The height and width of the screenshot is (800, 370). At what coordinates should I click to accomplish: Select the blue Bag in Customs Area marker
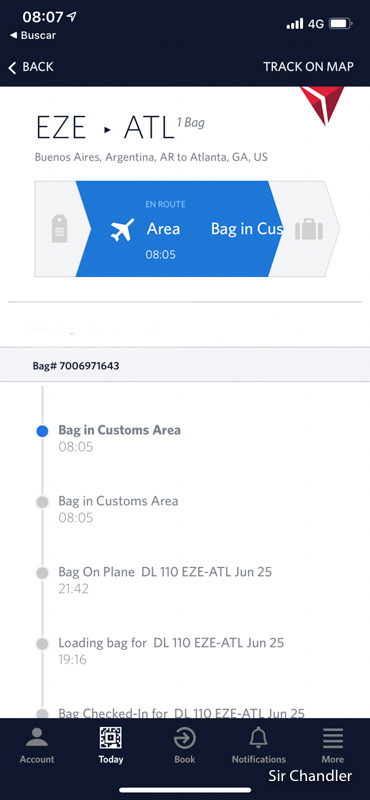[42, 431]
